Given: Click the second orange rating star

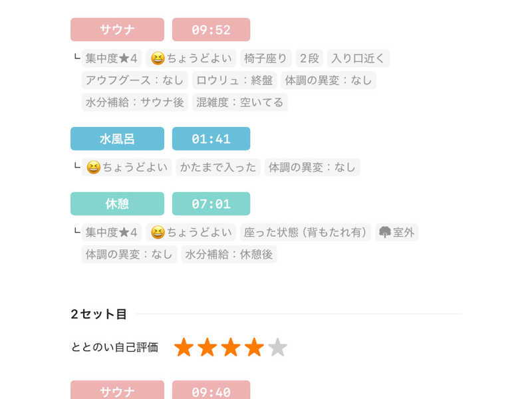Looking at the screenshot, I should 207,347.
